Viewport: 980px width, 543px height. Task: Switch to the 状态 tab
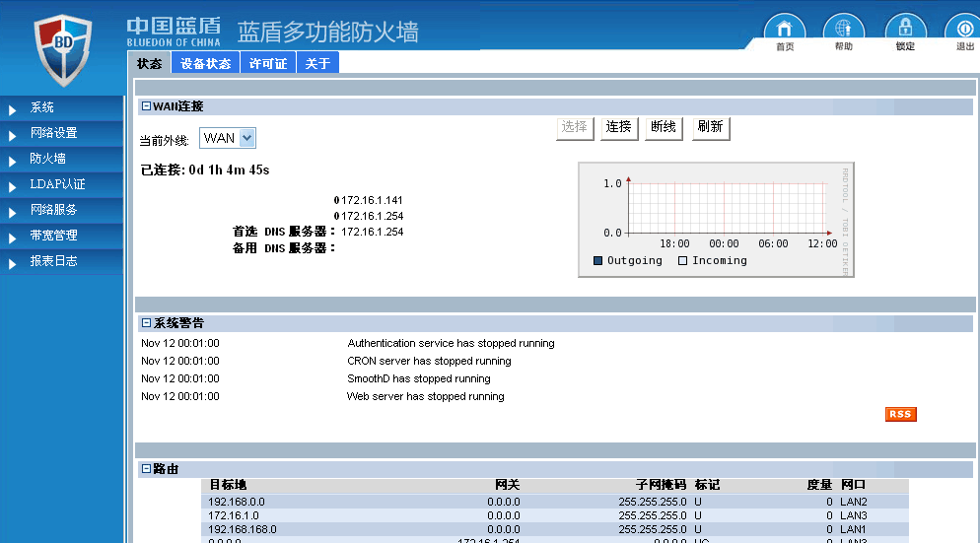(x=150, y=63)
